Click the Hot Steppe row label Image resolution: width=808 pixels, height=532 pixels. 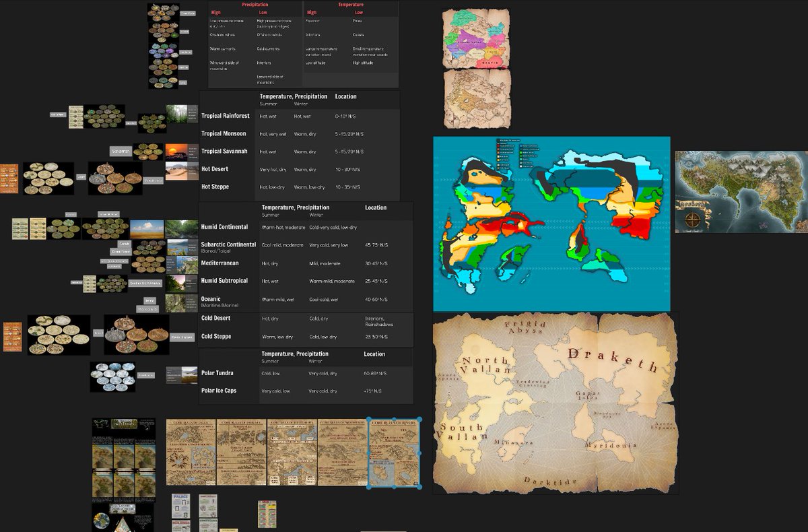(215, 187)
